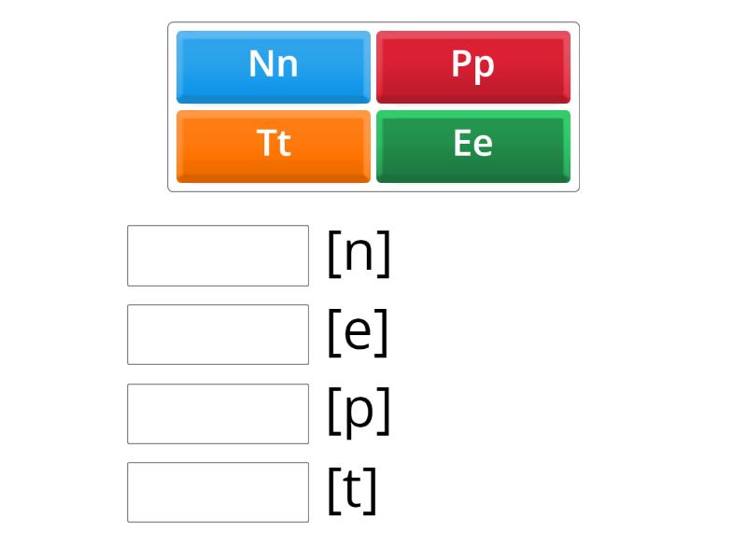Click the blue color answer tile
747x560 pixels.
pyautogui.click(x=273, y=66)
